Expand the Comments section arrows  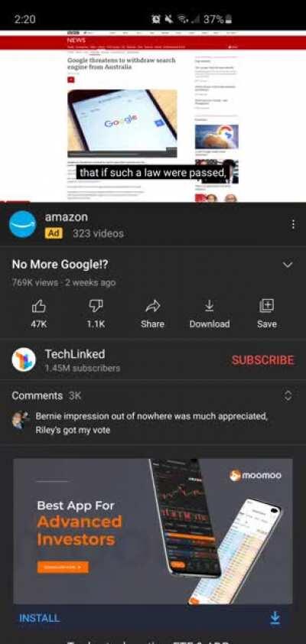(288, 395)
